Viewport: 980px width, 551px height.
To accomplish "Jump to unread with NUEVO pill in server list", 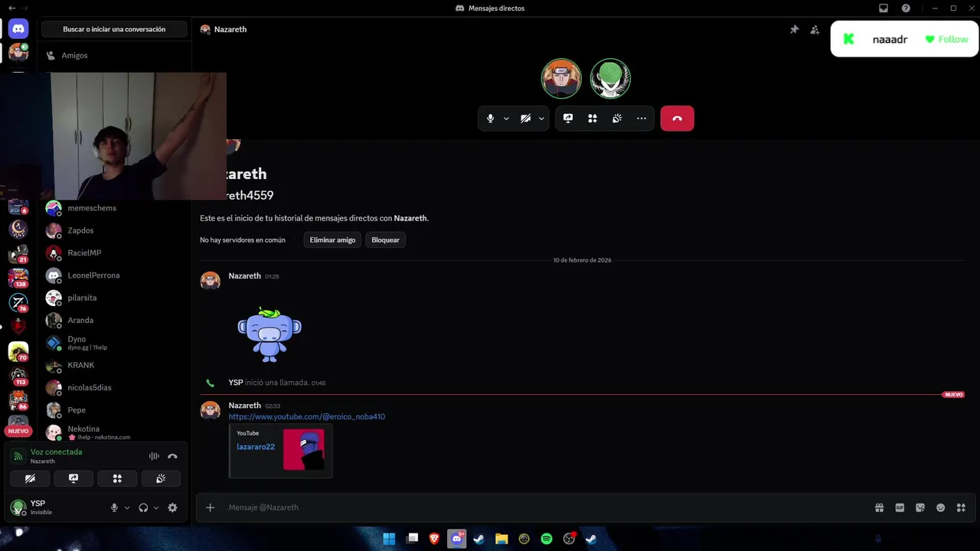I will 18,431.
